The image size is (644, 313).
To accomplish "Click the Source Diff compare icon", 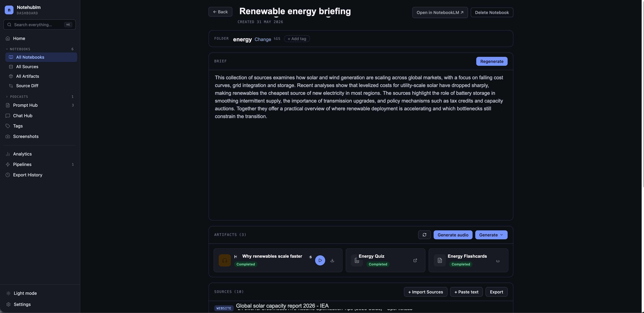I will [11, 86].
